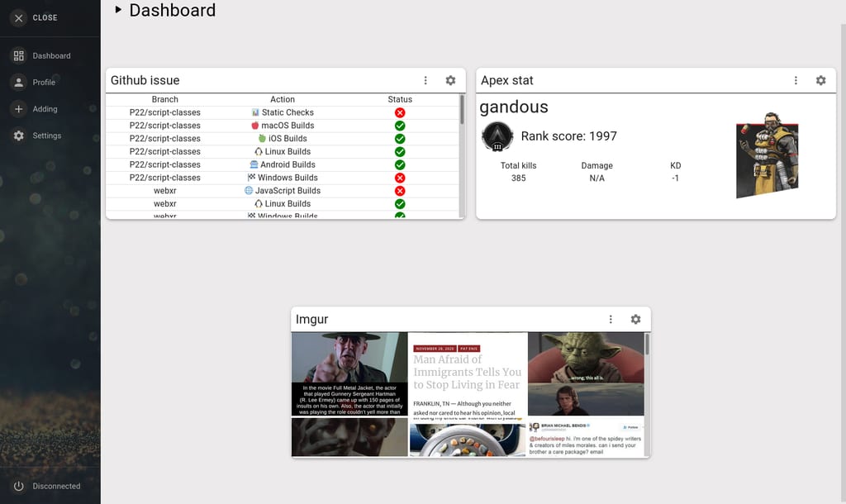Click webxr branch in JavaScript Builds row
846x504 pixels.
pos(164,191)
